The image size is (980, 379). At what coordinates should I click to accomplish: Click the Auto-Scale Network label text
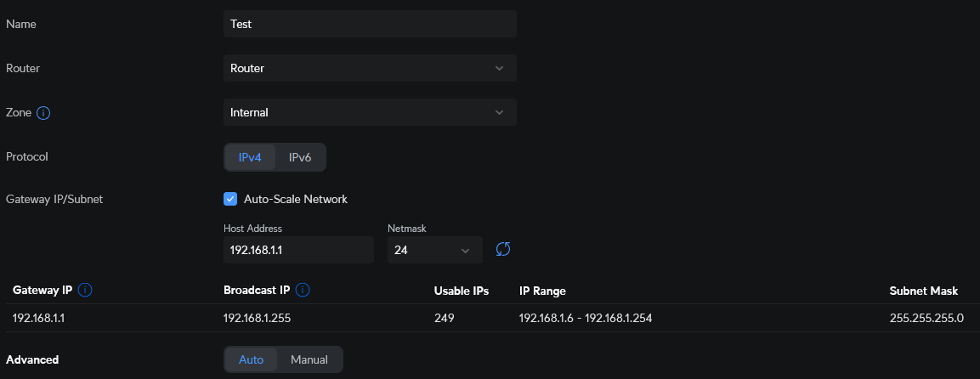(x=296, y=199)
